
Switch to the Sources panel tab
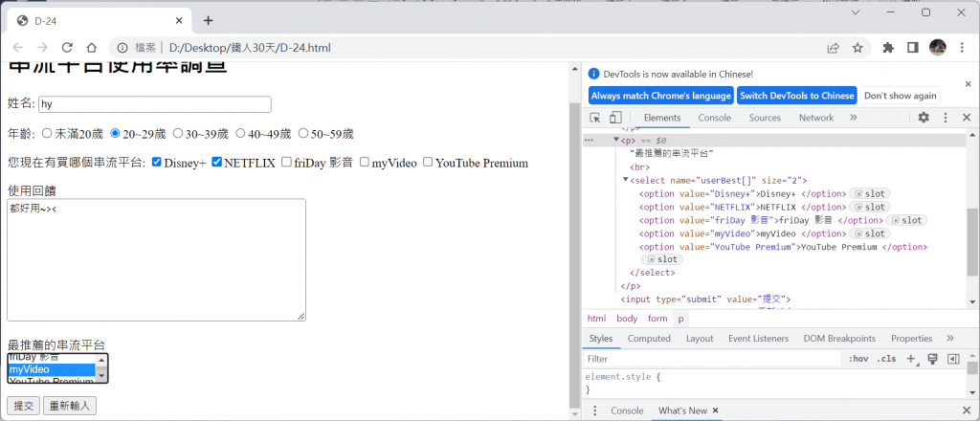(765, 118)
